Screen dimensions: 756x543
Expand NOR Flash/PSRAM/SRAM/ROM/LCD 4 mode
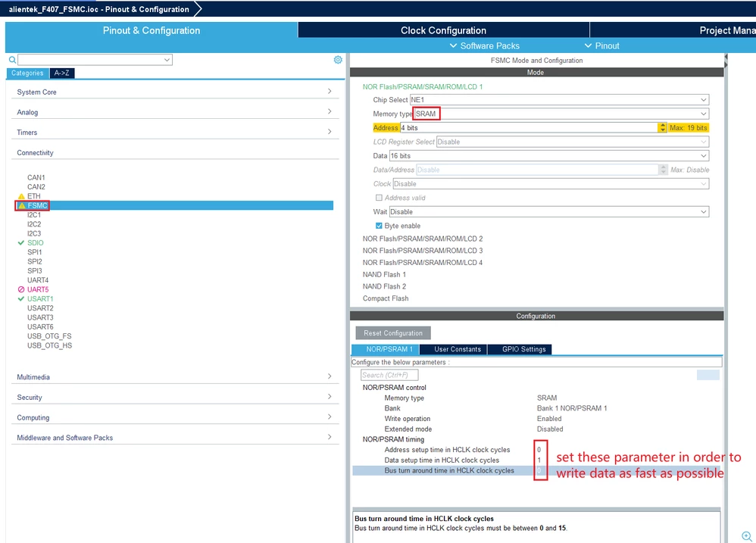[423, 263]
